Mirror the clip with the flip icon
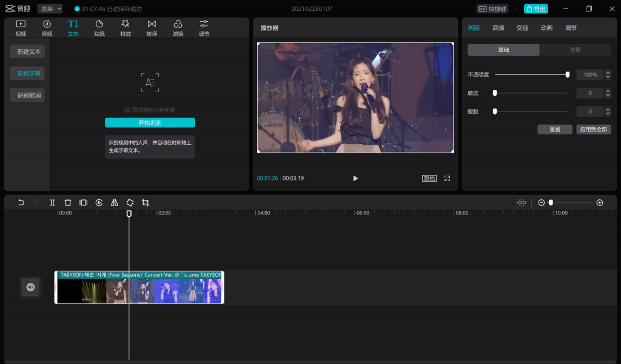 tap(115, 202)
